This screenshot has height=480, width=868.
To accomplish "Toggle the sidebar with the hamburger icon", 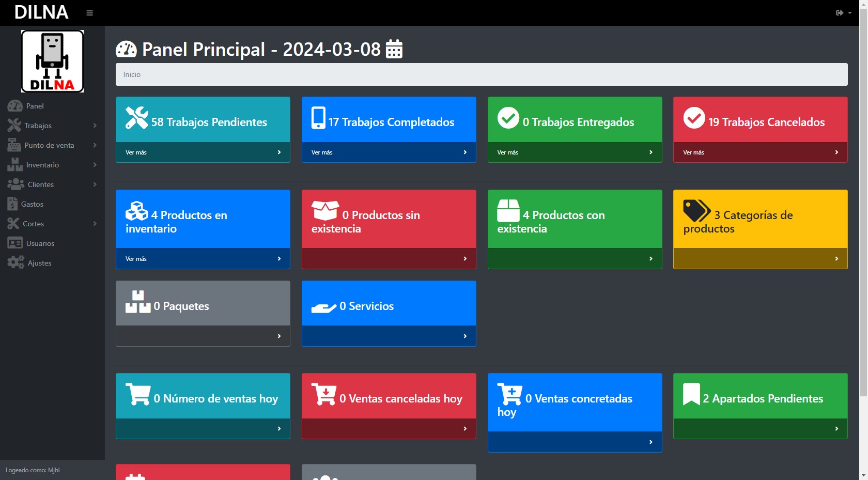I will click(x=89, y=13).
